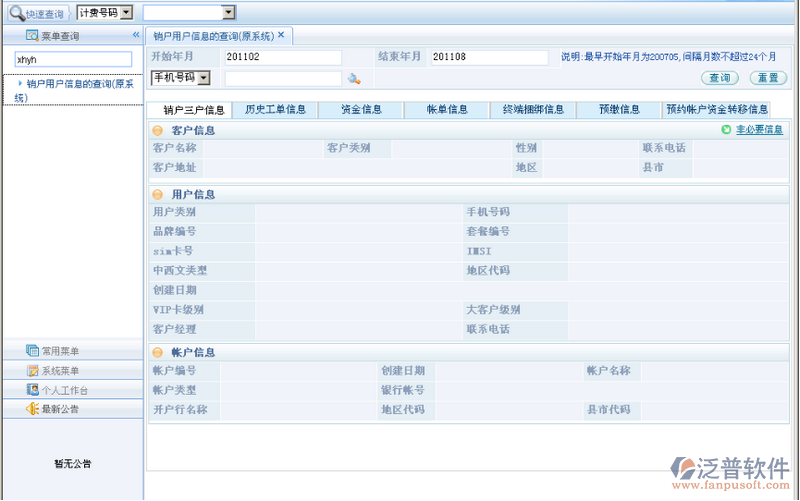Switch to the 终端捆绑信息 tab

[533, 110]
